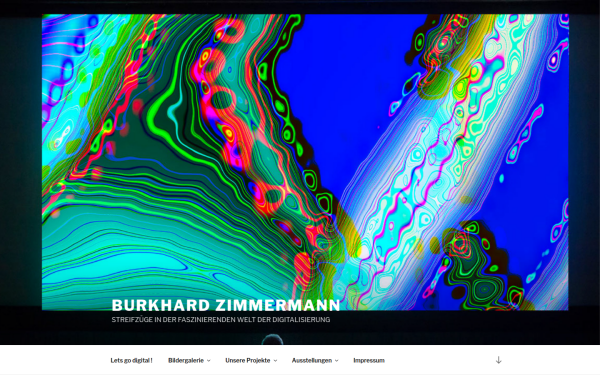The height and width of the screenshot is (375, 600).
Task: Expand the Bildergalerie submenu chevron
Action: [x=209, y=361]
